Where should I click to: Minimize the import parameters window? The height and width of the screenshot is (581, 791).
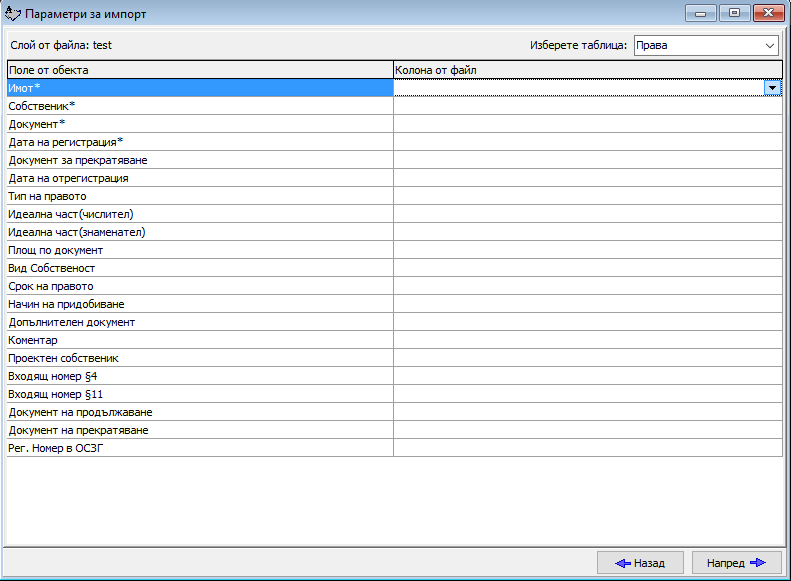point(701,13)
